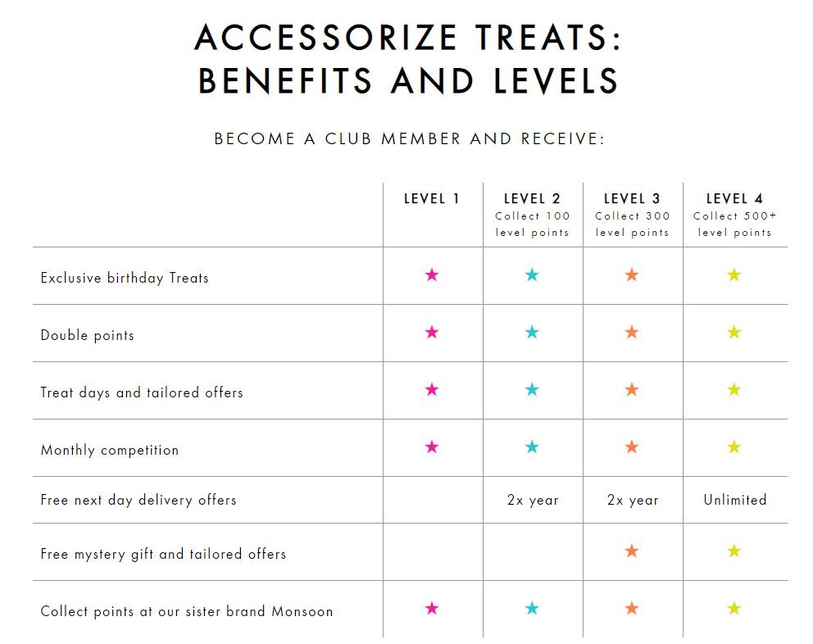The height and width of the screenshot is (644, 813).
Task: Select the Level 1 column header
Action: (432, 199)
